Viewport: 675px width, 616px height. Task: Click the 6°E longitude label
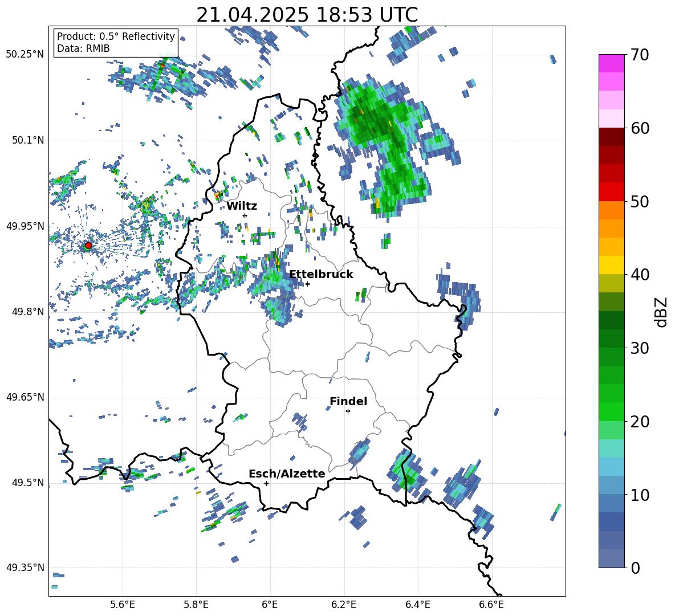point(270,605)
